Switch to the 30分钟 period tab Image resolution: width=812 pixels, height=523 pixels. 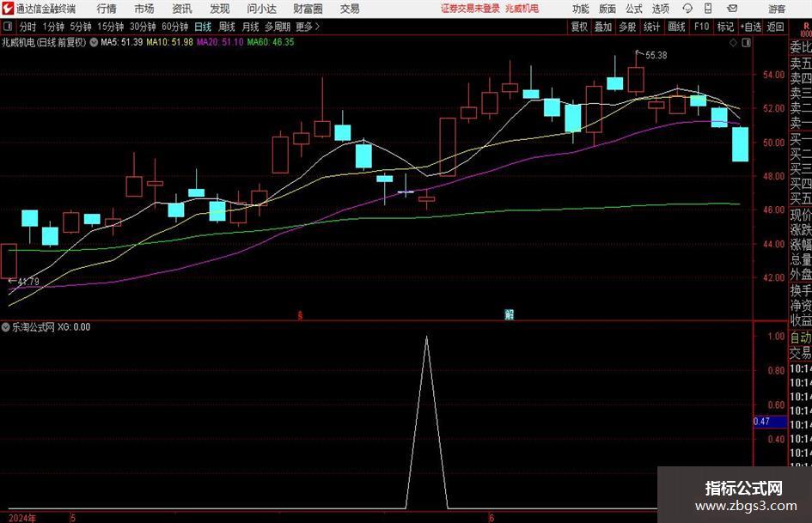[143, 27]
